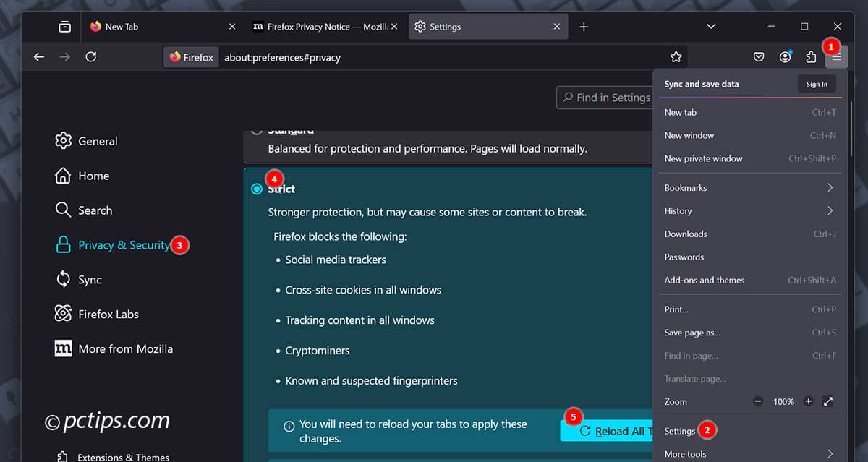Expand the History submenu
868x462 pixels.
750,211
